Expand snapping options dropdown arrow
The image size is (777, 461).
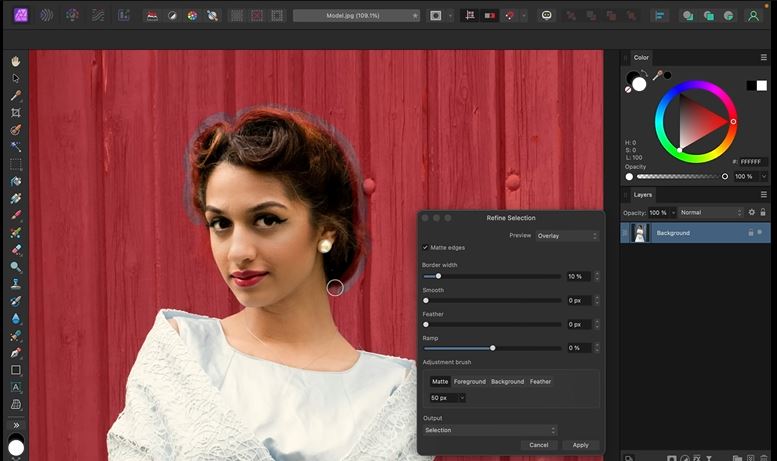(x=523, y=16)
